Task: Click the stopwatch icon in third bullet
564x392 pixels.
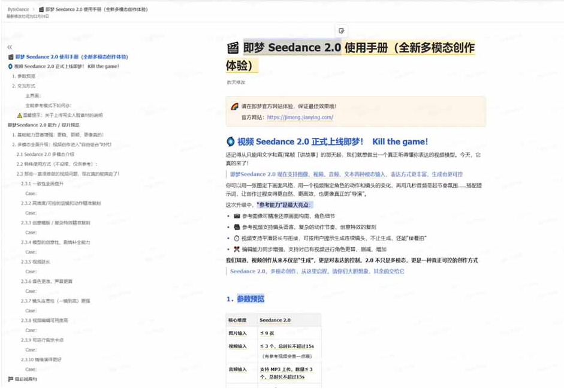Action: pyautogui.click(x=237, y=239)
